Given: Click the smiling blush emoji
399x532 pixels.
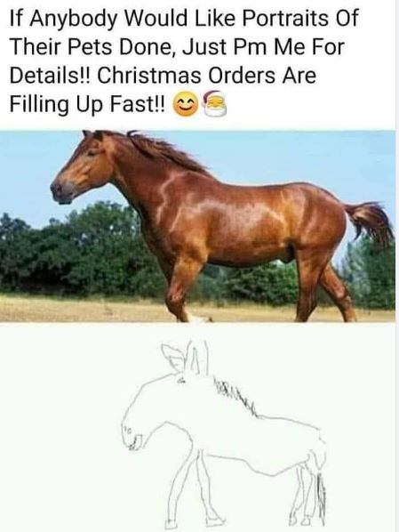Looking at the screenshot, I should click(186, 105).
